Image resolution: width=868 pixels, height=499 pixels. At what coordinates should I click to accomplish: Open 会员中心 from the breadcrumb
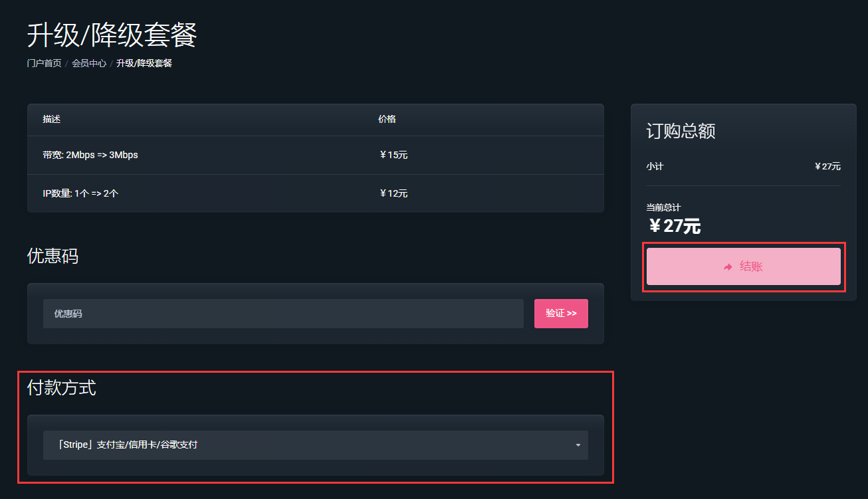click(89, 63)
